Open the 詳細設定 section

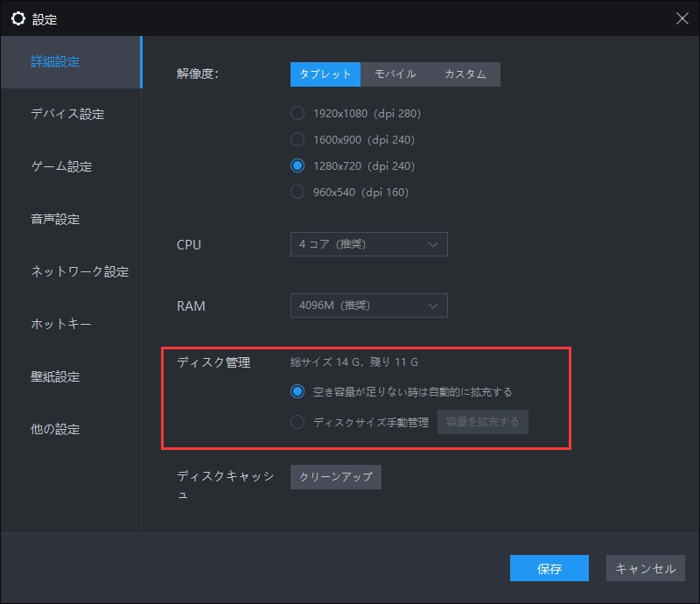72,62
